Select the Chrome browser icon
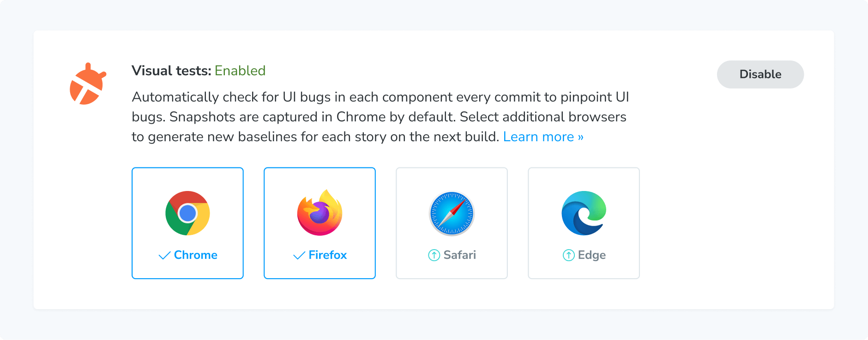 (x=187, y=213)
